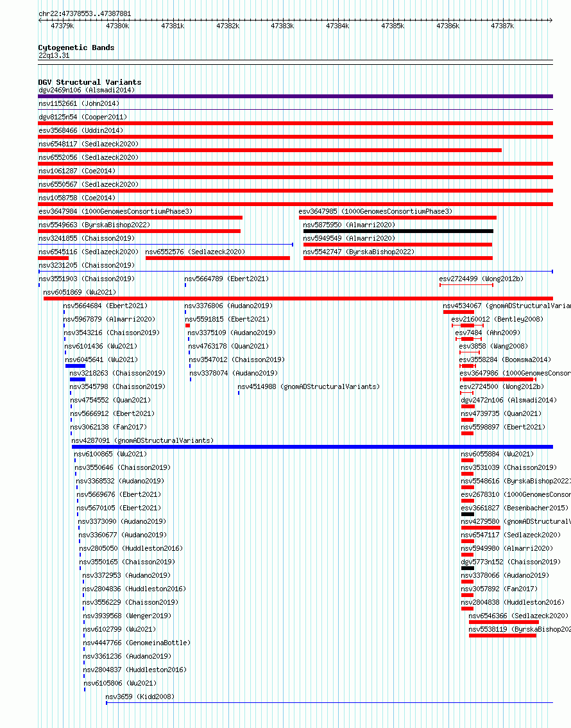Click the Cytogenetic Bands track title
The image size is (571, 728).
pos(76,48)
